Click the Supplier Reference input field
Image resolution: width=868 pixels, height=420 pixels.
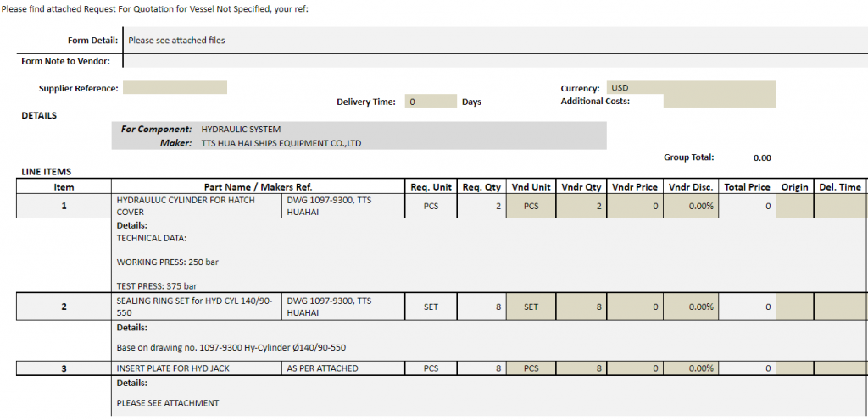(175, 88)
